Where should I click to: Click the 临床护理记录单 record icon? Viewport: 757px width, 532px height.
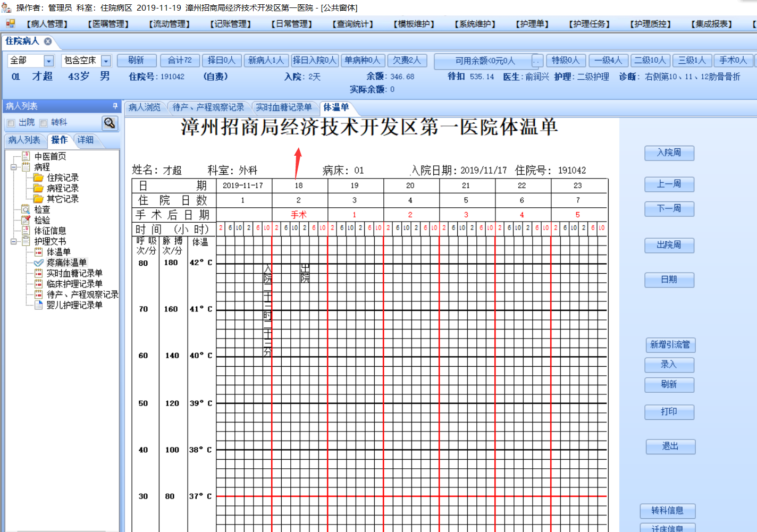(x=38, y=284)
